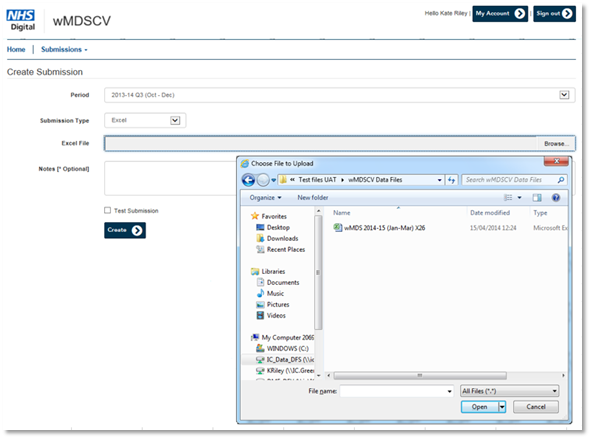The image size is (591, 439).
Task: Expand the Period dropdown
Action: [x=564, y=95]
